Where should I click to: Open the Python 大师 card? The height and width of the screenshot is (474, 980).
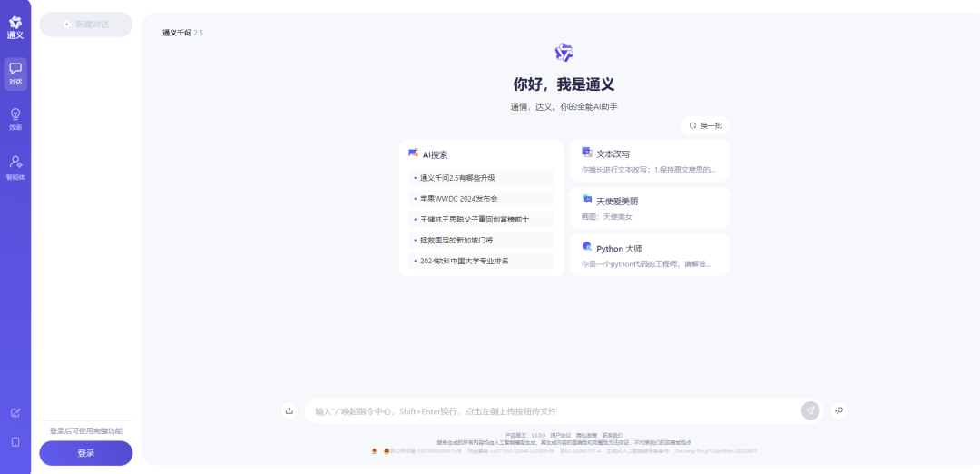pyautogui.click(x=650, y=255)
